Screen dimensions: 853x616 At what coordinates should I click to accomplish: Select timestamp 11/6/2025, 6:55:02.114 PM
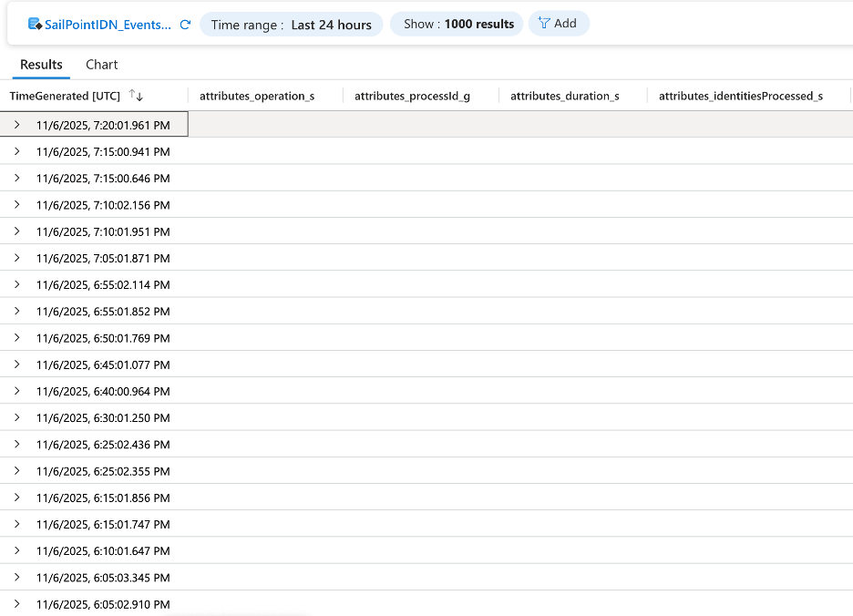pos(103,285)
